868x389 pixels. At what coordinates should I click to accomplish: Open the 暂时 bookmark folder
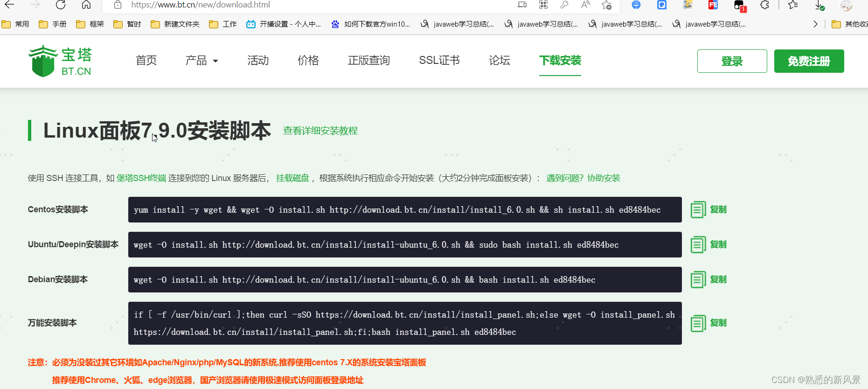127,24
